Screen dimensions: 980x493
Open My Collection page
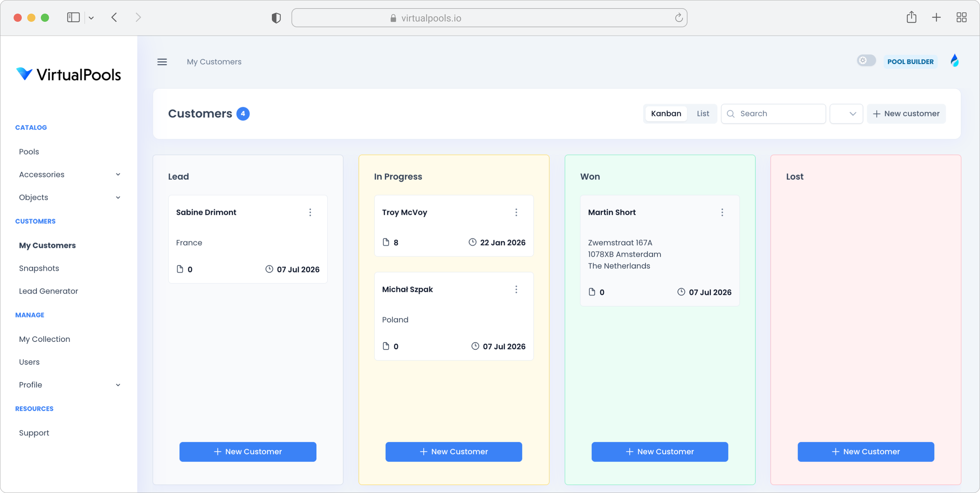click(45, 339)
